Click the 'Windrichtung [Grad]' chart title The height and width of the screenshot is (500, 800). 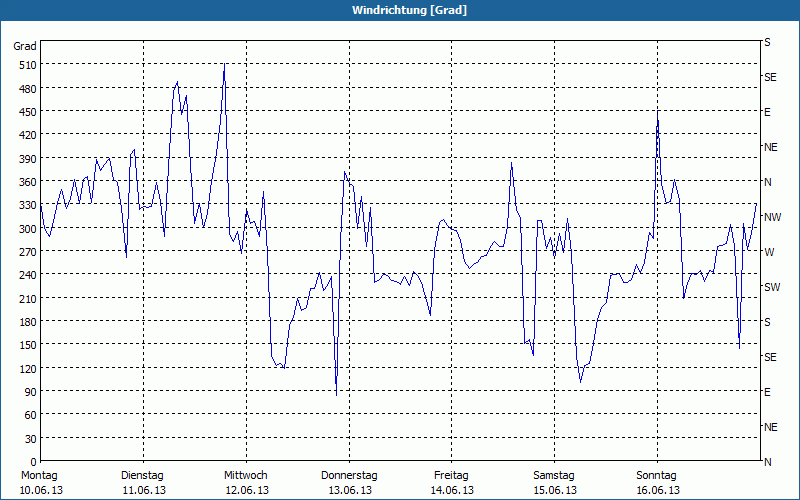(x=409, y=10)
